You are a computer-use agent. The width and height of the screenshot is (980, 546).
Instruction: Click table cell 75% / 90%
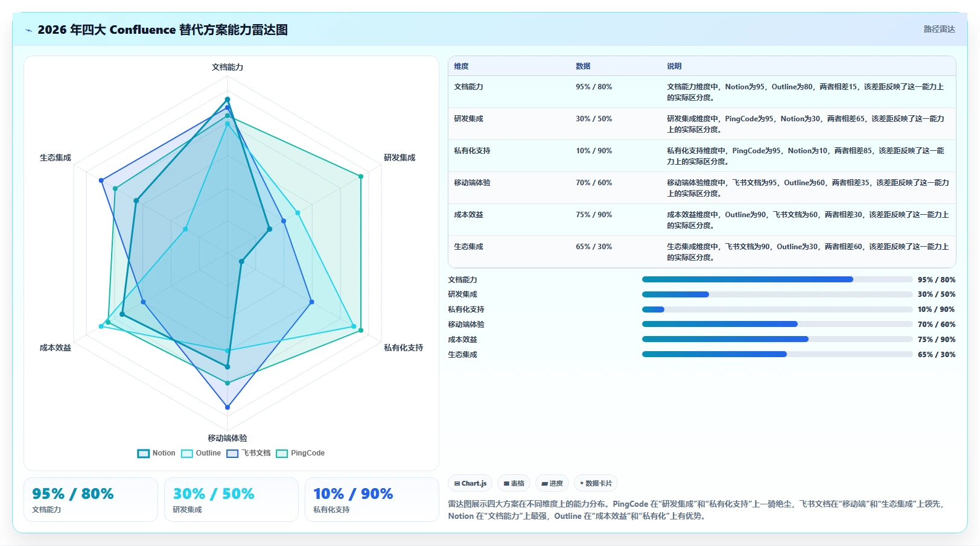pyautogui.click(x=594, y=215)
